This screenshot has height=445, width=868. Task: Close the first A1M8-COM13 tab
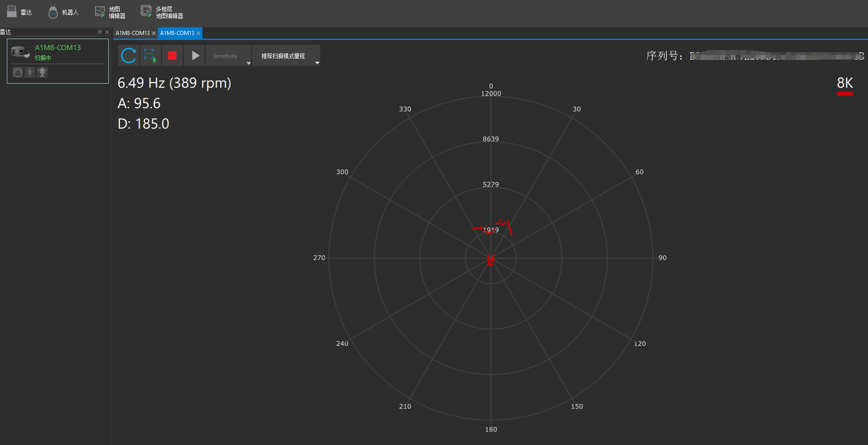(x=154, y=33)
